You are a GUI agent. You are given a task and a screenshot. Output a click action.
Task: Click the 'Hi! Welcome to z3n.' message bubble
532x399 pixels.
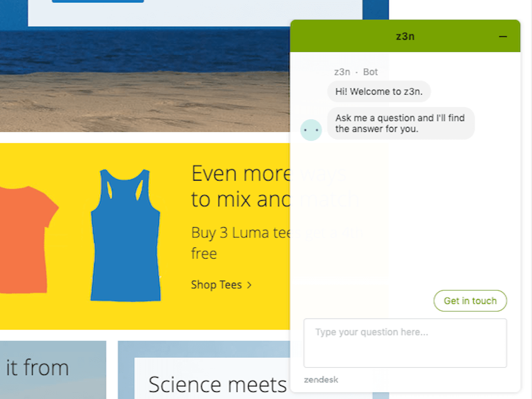click(379, 91)
